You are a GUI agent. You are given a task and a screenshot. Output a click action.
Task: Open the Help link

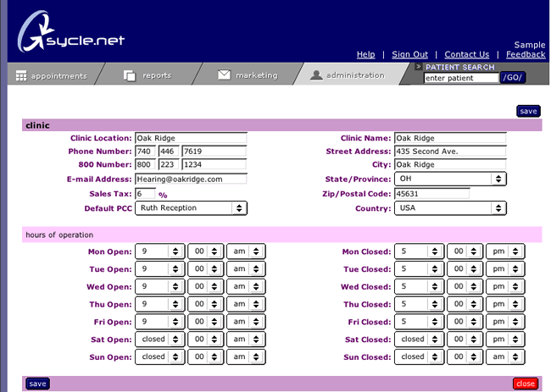tap(365, 54)
